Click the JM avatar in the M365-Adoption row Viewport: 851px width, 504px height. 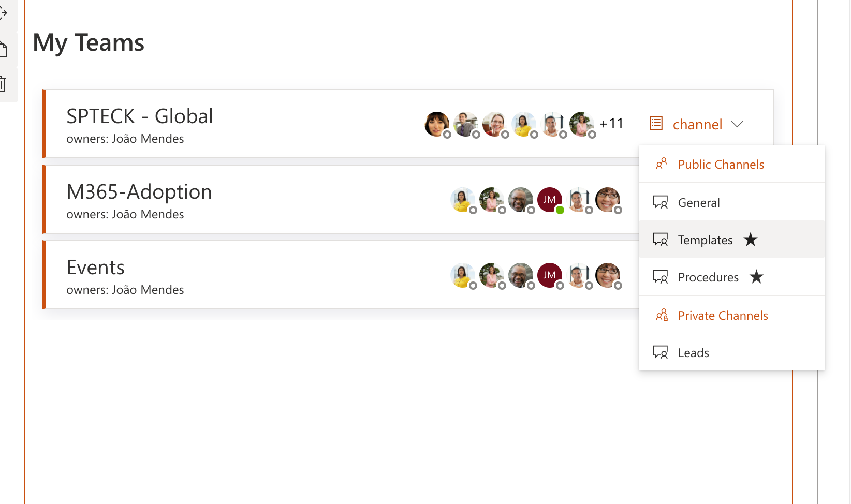[550, 200]
